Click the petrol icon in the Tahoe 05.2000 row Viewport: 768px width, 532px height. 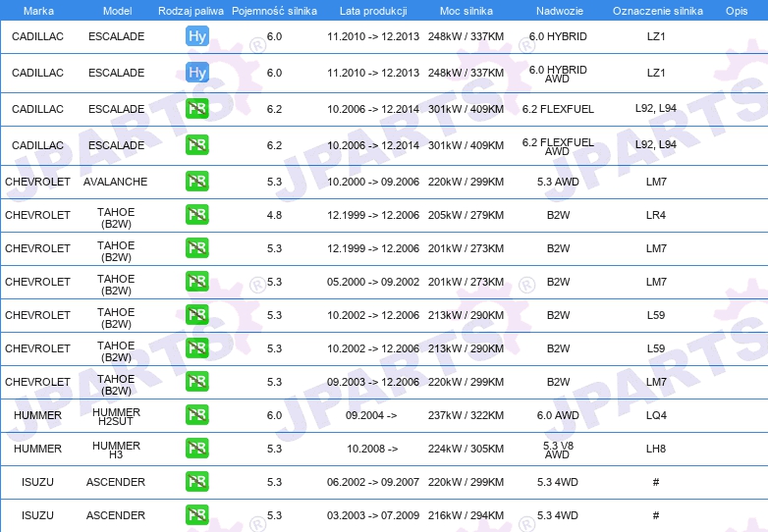(x=197, y=282)
